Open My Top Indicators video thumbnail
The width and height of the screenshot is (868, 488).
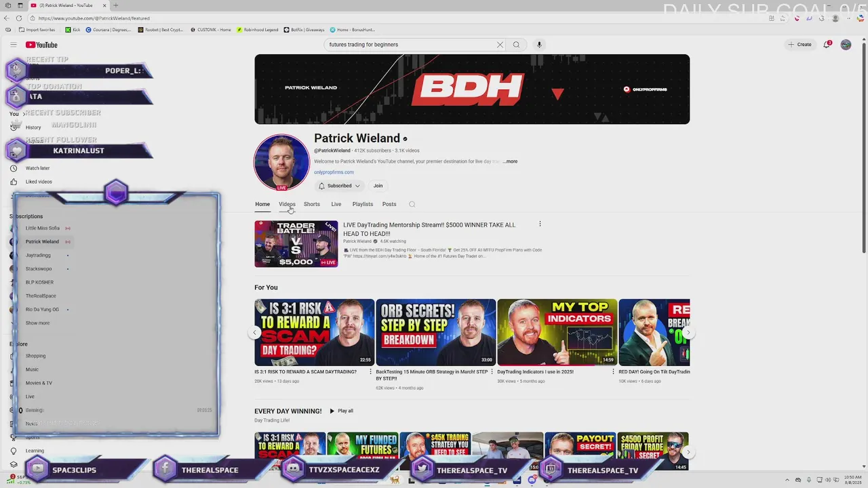pos(557,332)
